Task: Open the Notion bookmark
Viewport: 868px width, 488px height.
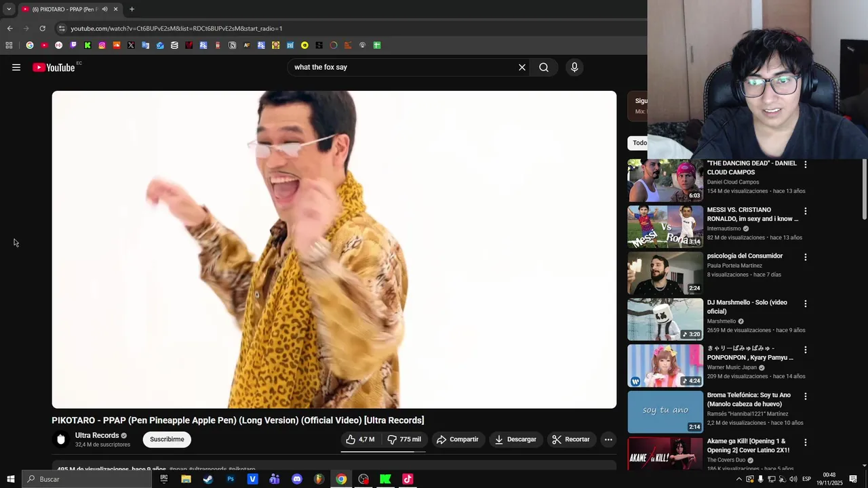Action: 232,45
